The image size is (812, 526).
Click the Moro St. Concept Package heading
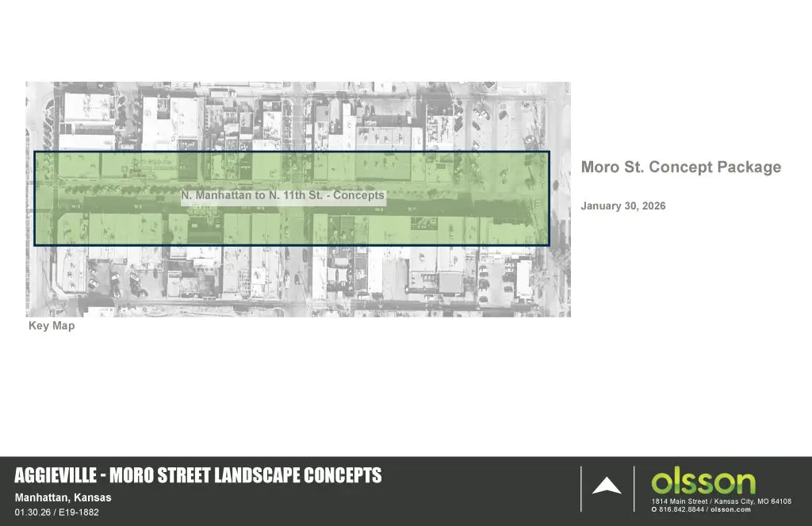[680, 167]
